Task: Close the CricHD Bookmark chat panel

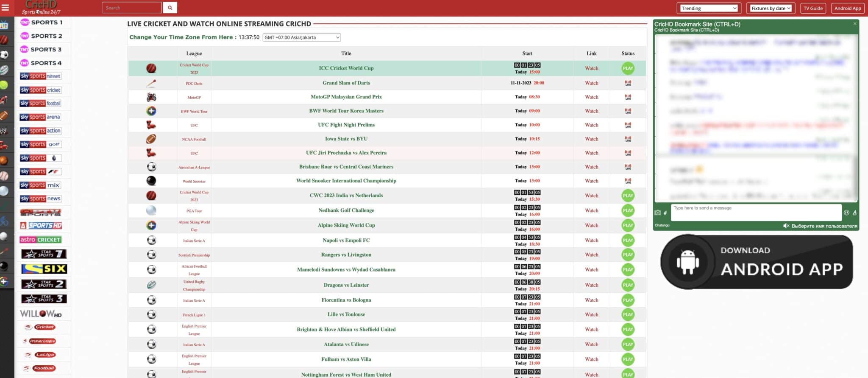Action: (855, 24)
